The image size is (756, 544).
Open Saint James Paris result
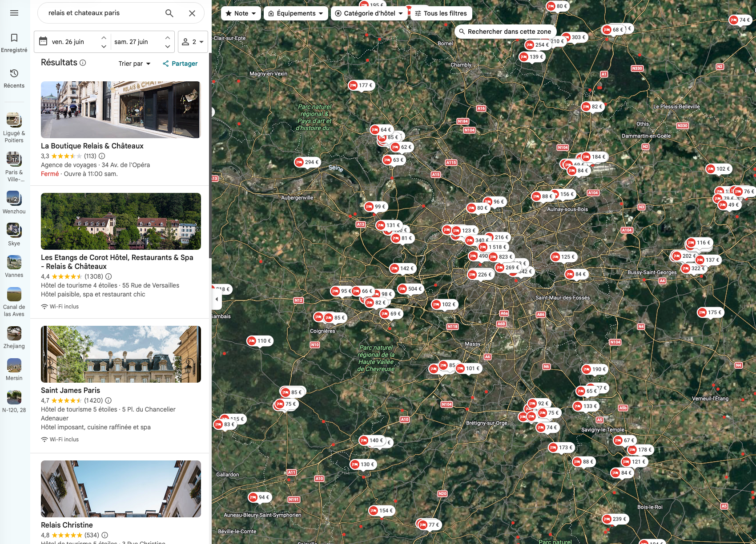pos(70,390)
